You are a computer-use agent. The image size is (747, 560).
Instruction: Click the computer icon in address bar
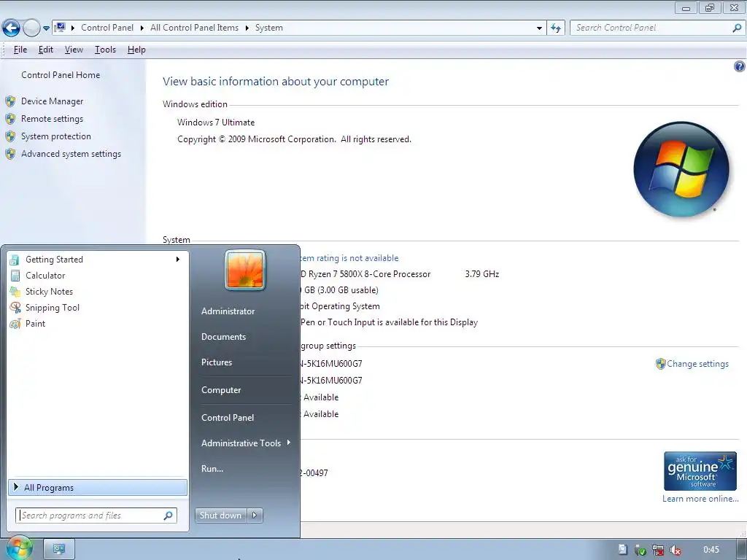click(60, 28)
